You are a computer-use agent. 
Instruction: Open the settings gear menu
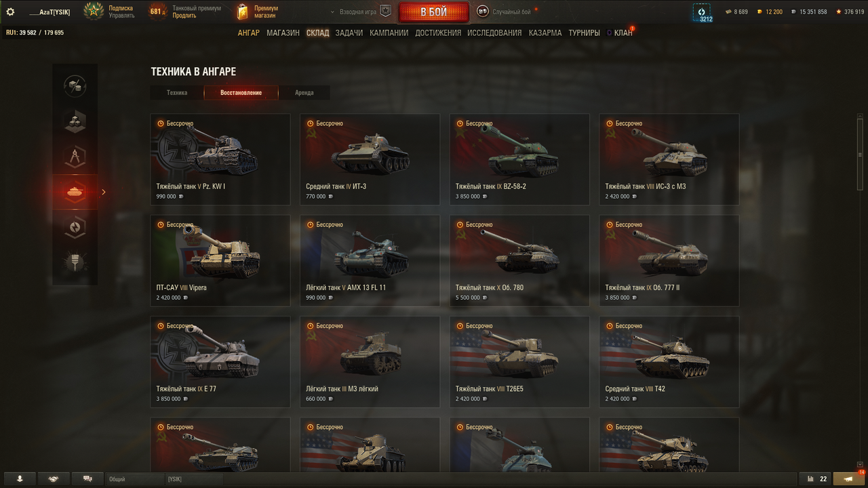[x=10, y=12]
